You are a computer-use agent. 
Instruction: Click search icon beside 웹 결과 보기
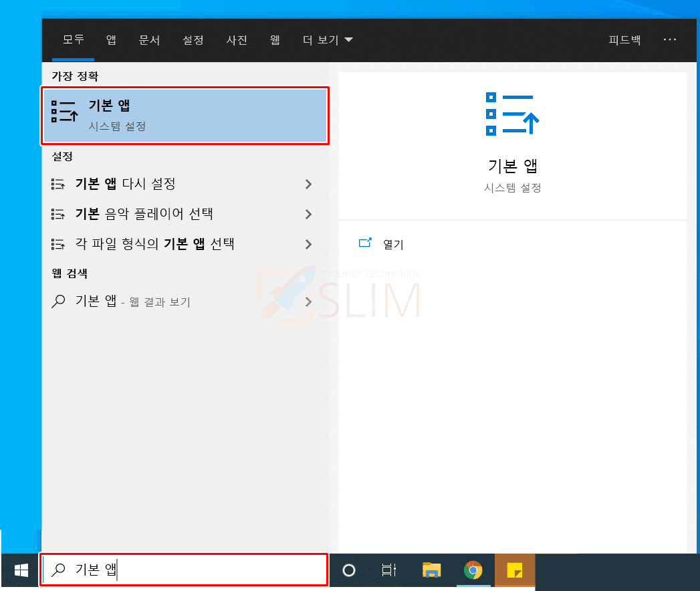click(x=58, y=302)
